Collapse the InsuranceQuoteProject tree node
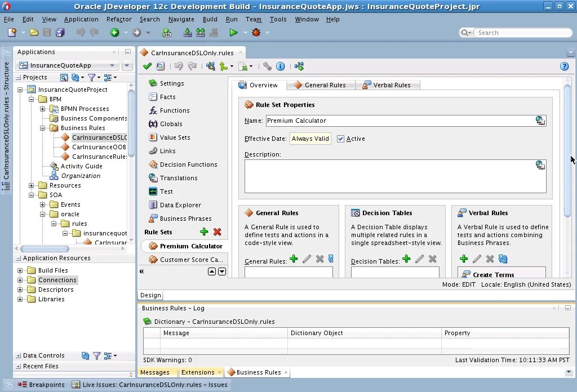The height and width of the screenshot is (392, 577). pos(20,90)
